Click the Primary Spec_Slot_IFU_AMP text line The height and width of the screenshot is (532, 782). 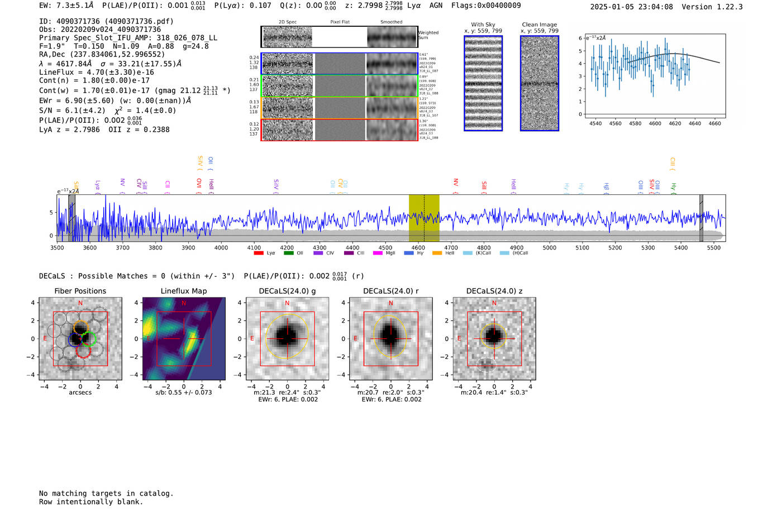128,38
